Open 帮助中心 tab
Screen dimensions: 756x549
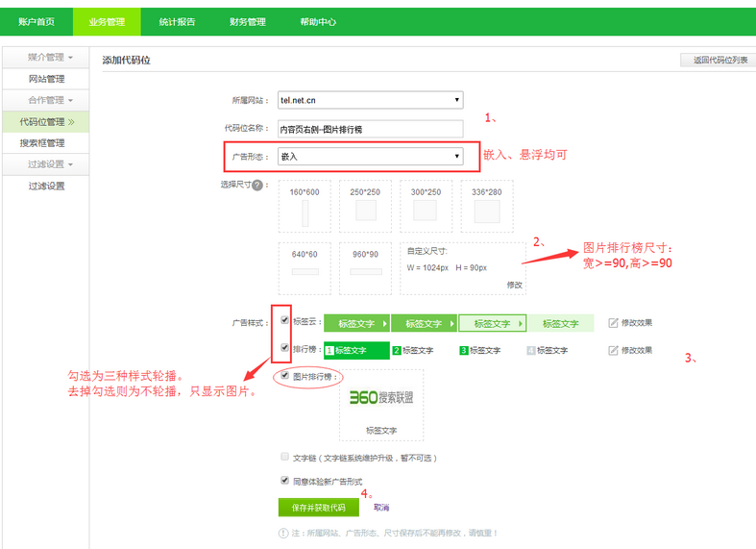[x=318, y=22]
